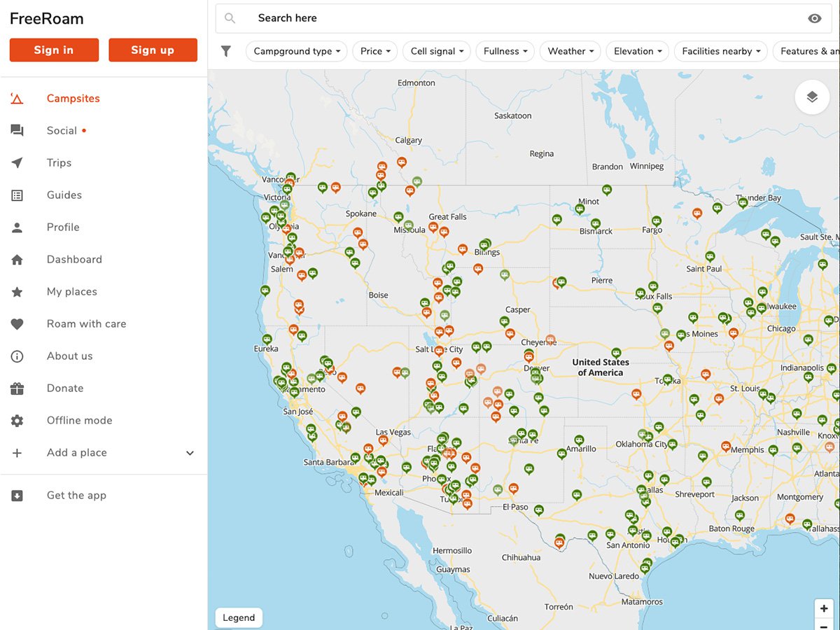
Task: Open the map layers icon
Action: (x=812, y=97)
